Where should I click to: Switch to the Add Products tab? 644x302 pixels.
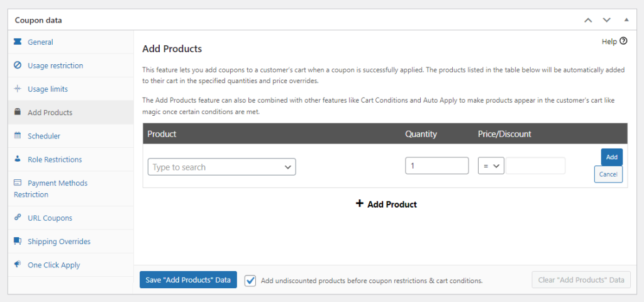[x=50, y=113]
